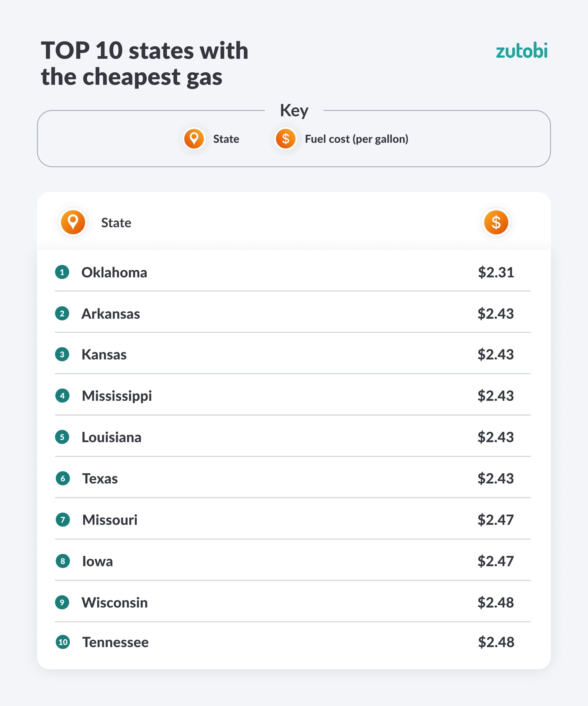Select the Kansas row label
The width and height of the screenshot is (588, 706).
click(x=104, y=354)
